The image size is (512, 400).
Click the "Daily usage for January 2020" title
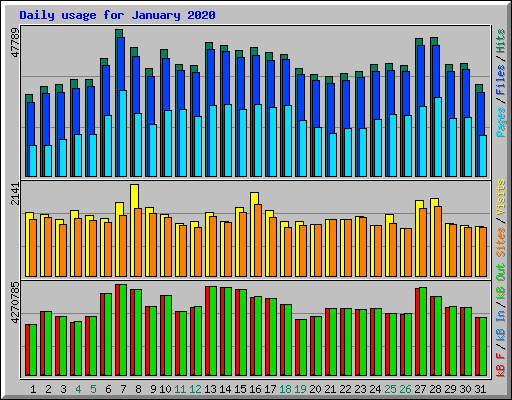pyautogui.click(x=117, y=15)
